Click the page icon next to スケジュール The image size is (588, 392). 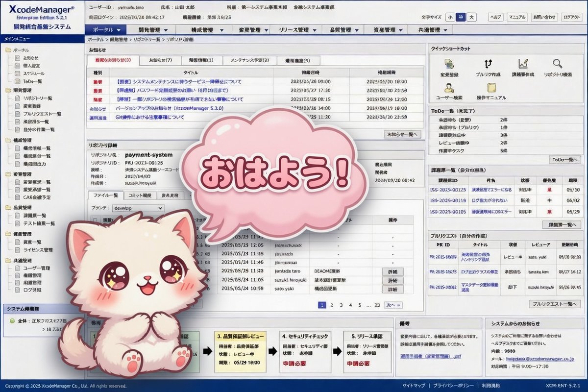(18, 73)
